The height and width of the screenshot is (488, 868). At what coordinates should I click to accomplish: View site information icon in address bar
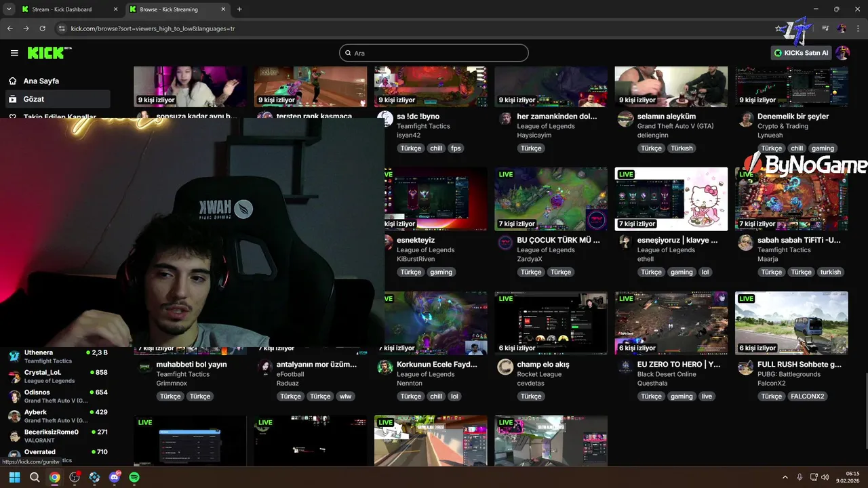(62, 28)
